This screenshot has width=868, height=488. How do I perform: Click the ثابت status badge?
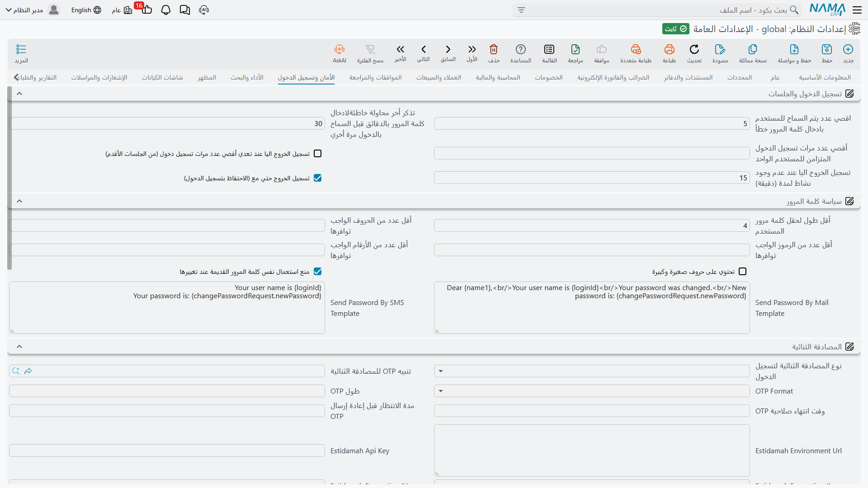pos(676,29)
